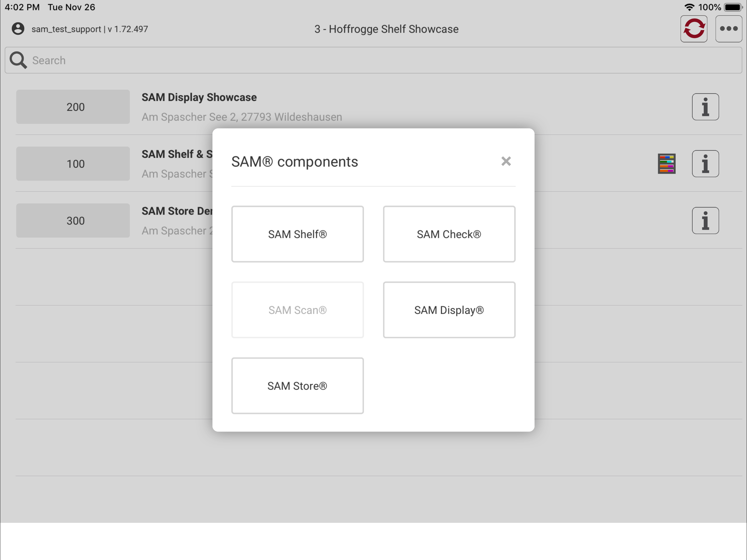Viewport: 747px width, 560px height.
Task: Show info for store 300
Action: (705, 221)
